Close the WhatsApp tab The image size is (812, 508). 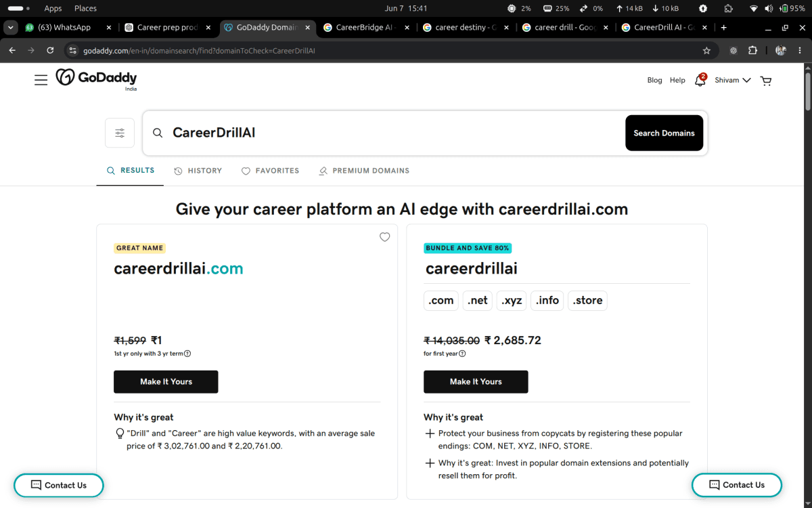pyautogui.click(x=108, y=28)
